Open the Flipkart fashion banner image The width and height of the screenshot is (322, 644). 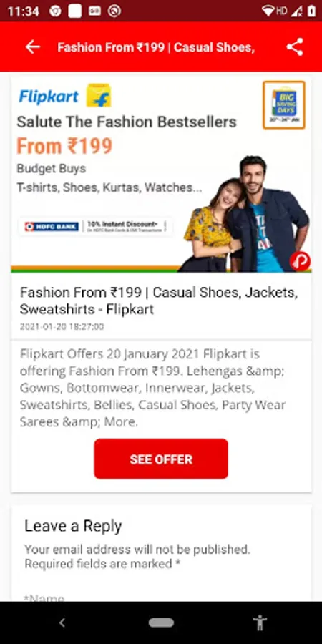click(161, 173)
